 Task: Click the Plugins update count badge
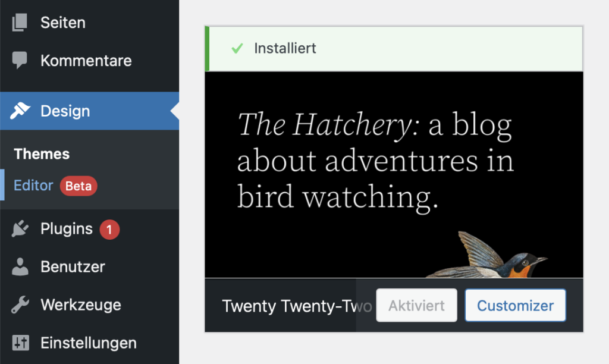pyautogui.click(x=109, y=230)
